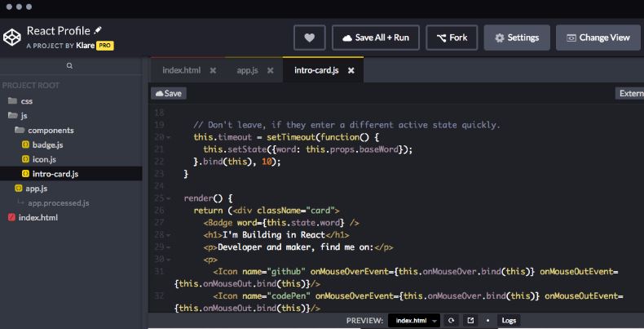This screenshot has height=329, width=644.
Task: Fold code at line 29
Action: pos(169,247)
